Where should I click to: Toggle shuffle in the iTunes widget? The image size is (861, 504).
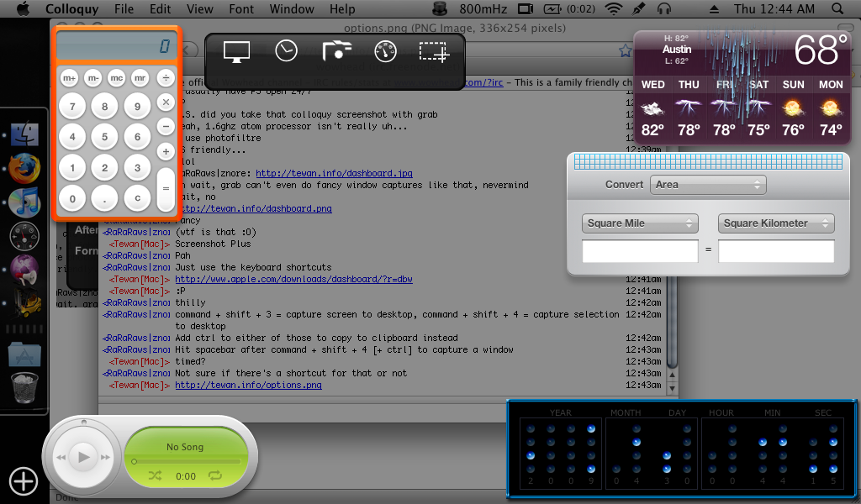155,476
